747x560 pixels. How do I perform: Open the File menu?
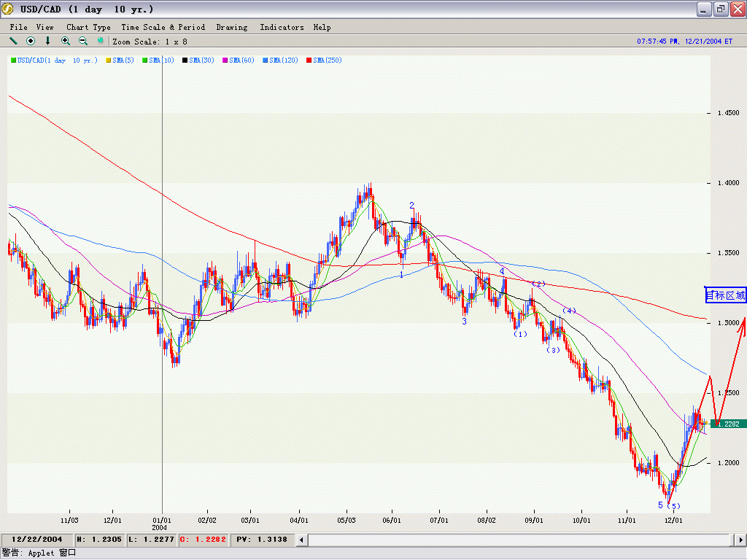(18, 27)
